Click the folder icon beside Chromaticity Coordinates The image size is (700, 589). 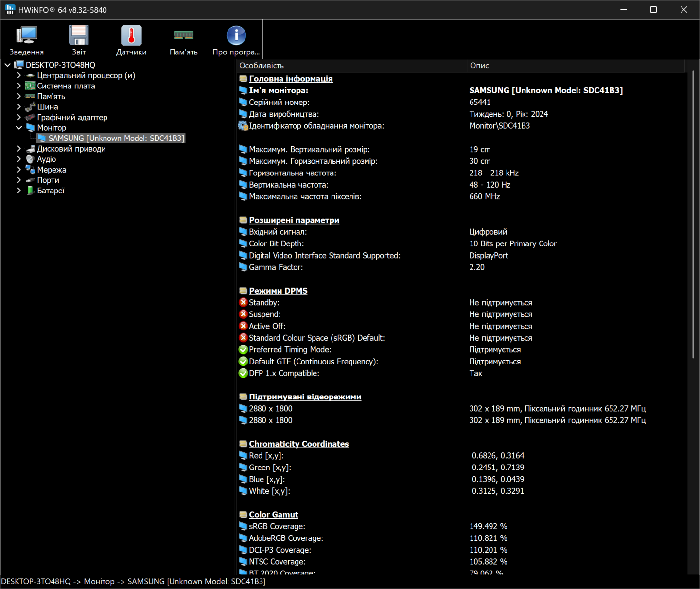click(243, 444)
